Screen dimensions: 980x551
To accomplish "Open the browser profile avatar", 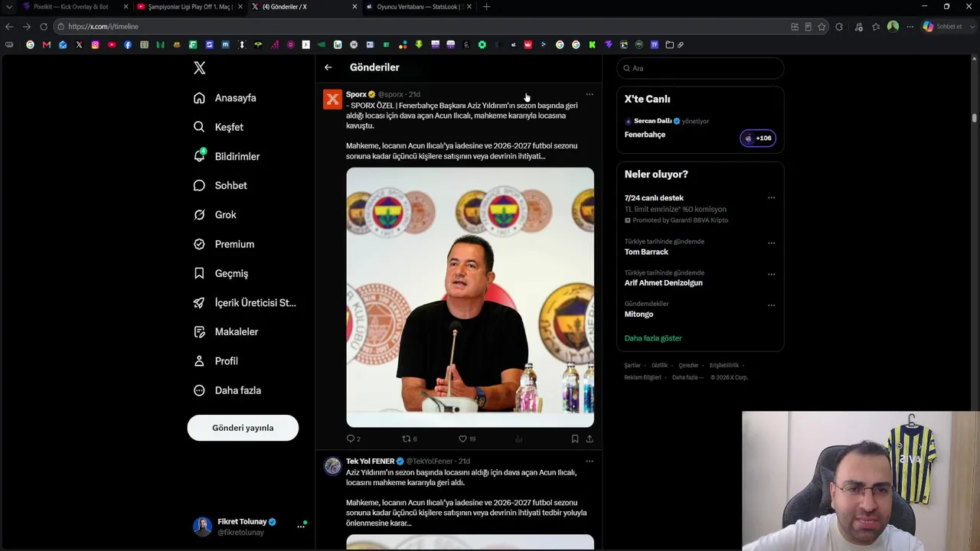I will (893, 27).
